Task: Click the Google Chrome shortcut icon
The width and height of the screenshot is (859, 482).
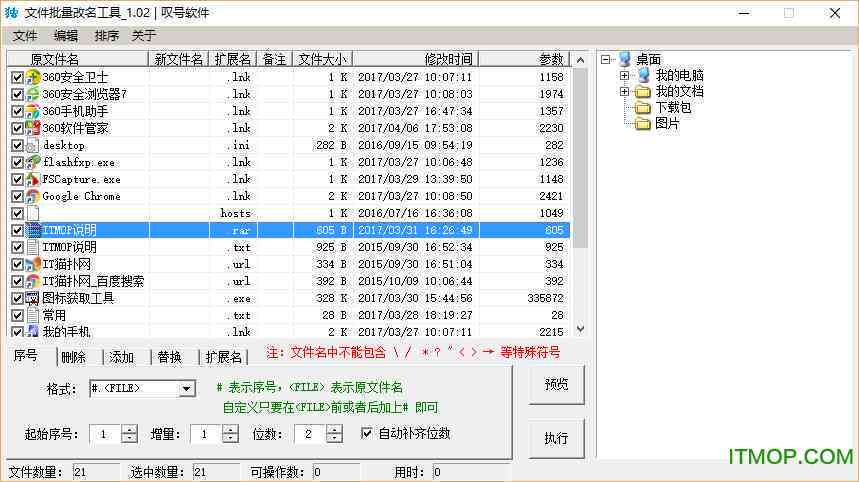Action: pyautogui.click(x=33, y=196)
